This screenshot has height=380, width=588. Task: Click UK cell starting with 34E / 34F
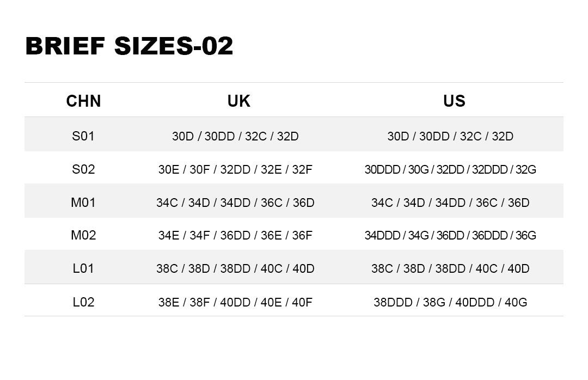[235, 236]
